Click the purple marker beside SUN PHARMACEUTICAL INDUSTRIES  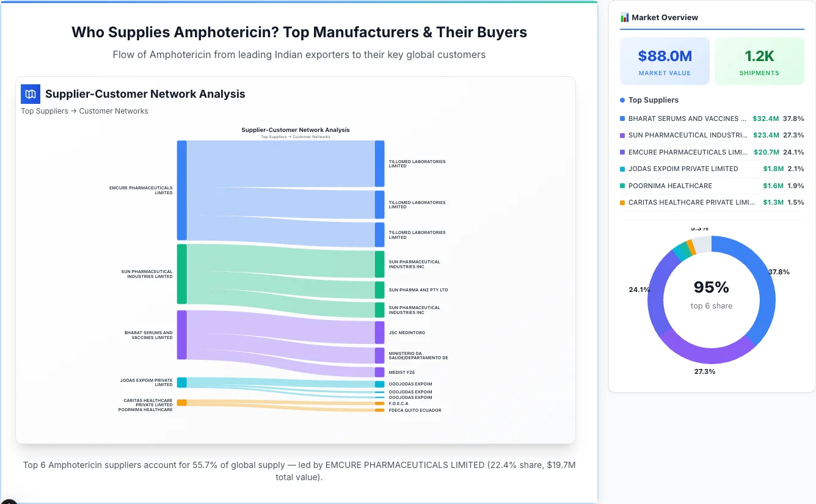(x=622, y=135)
